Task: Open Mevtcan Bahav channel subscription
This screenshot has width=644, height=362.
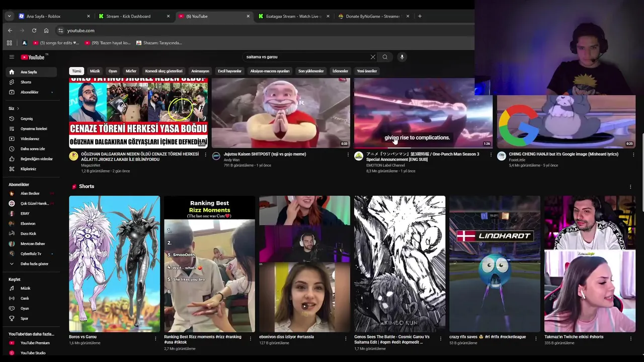Action: (x=31, y=244)
